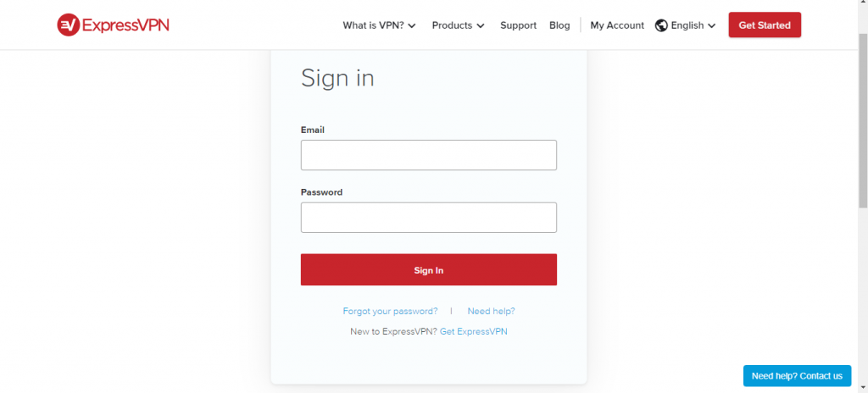Follow the Need help? link

tap(491, 311)
